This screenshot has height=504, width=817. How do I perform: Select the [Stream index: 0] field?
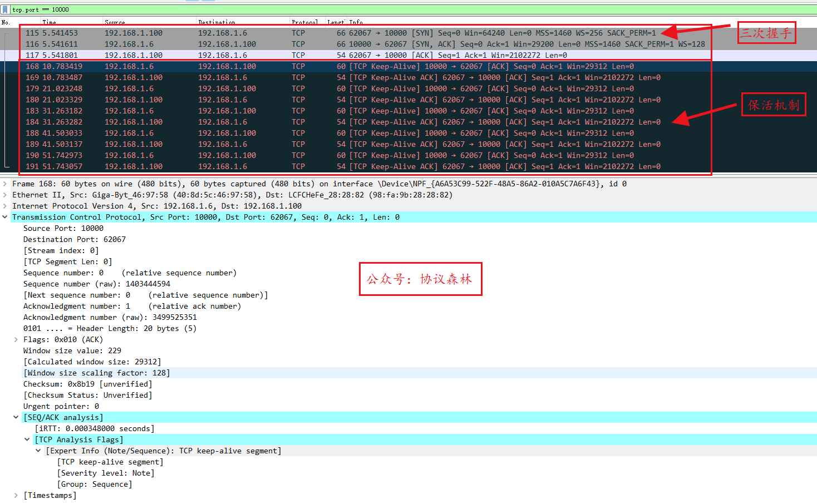(61, 250)
